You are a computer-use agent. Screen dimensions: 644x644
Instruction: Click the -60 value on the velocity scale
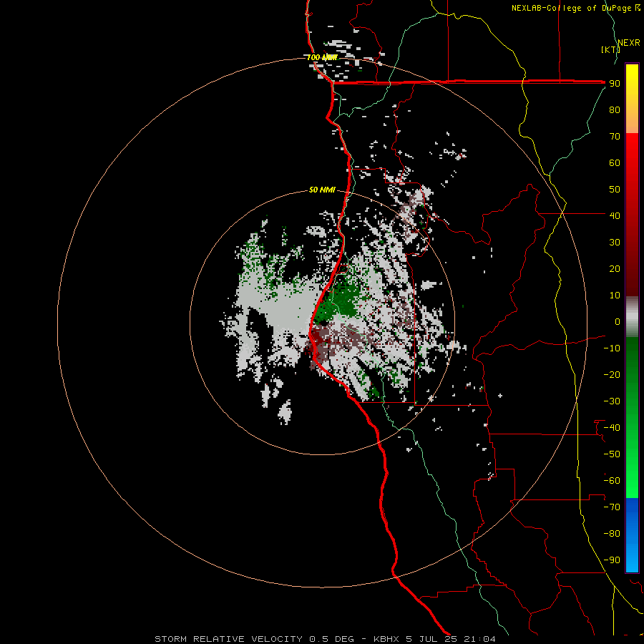(612, 481)
